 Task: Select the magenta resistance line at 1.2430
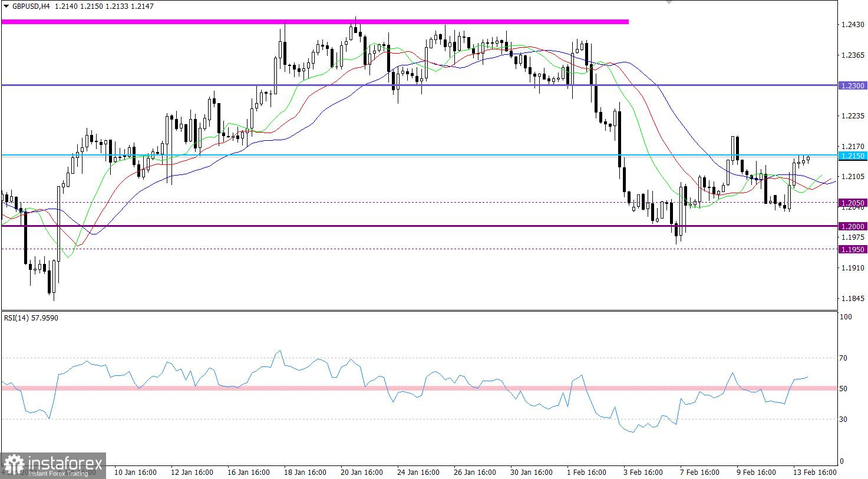[x=315, y=22]
